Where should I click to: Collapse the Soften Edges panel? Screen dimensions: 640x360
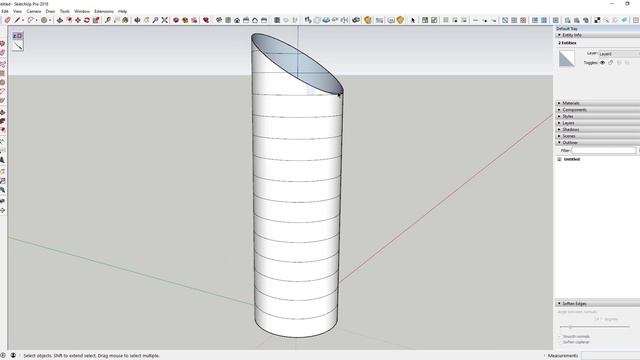[x=559, y=304]
